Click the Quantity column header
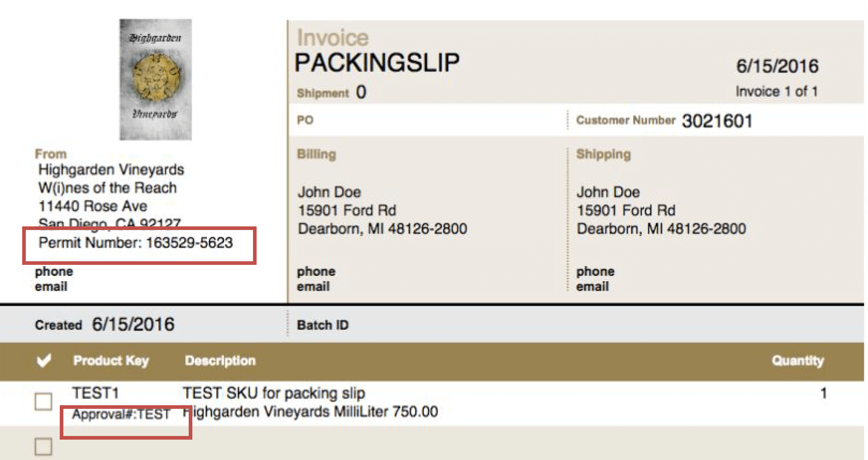The image size is (868, 460). (x=797, y=361)
